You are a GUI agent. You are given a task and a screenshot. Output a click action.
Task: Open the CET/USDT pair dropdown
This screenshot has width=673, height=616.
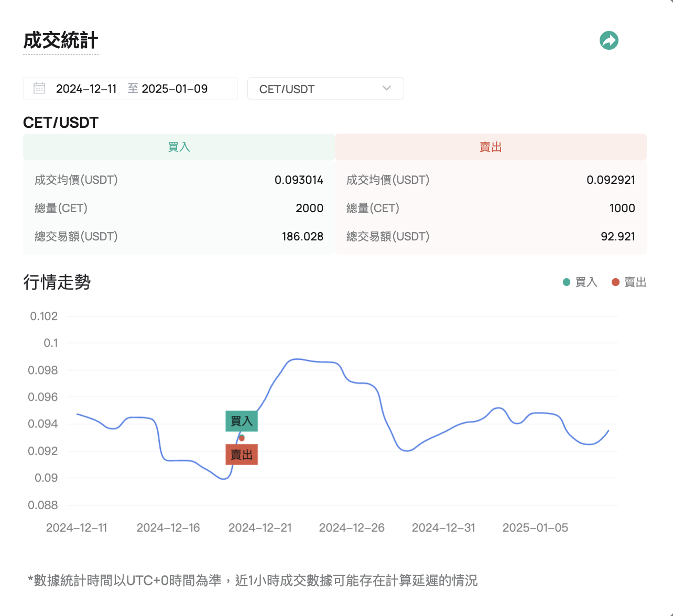(x=325, y=89)
